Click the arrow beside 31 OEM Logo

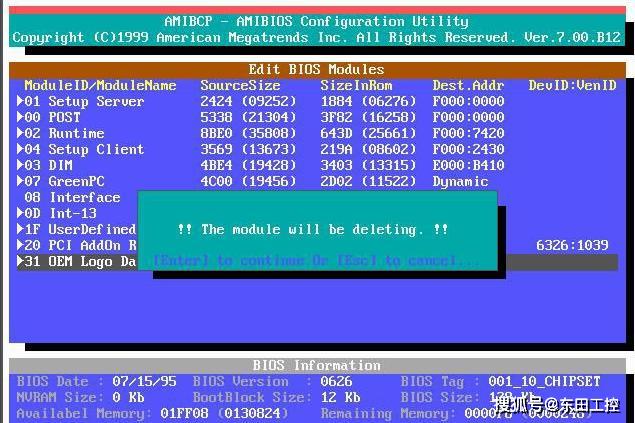20,261
